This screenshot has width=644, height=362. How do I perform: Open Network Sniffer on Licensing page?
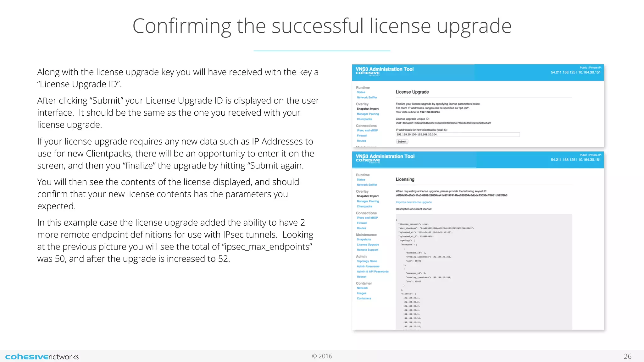point(367,185)
